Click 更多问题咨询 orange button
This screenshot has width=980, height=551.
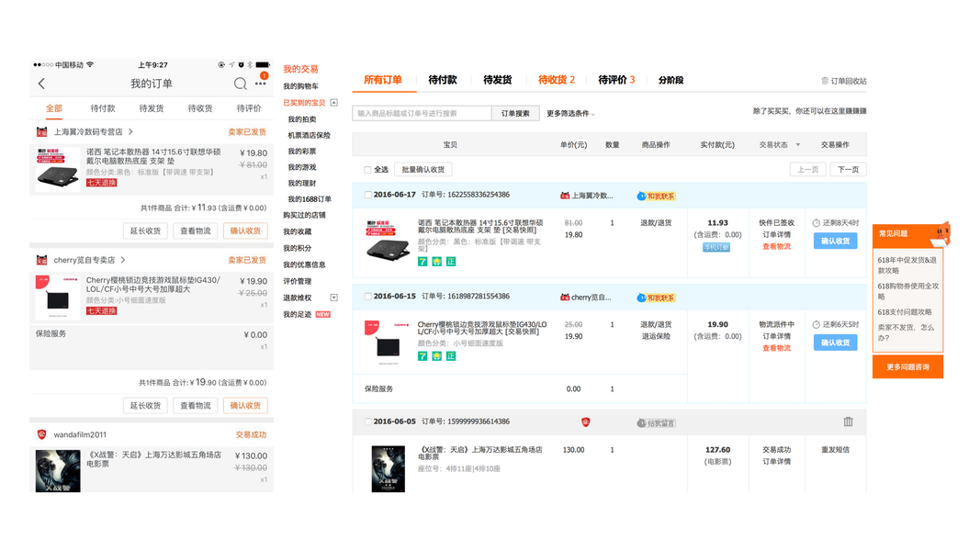(907, 366)
